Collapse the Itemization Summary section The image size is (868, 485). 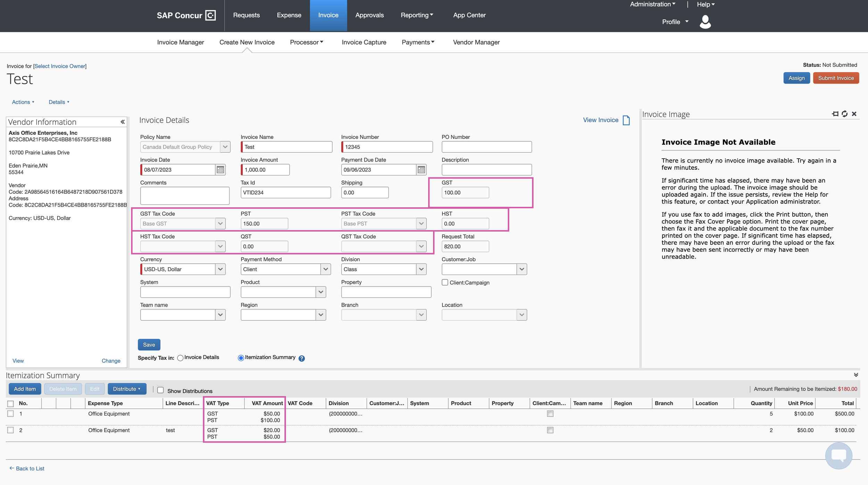coord(856,375)
